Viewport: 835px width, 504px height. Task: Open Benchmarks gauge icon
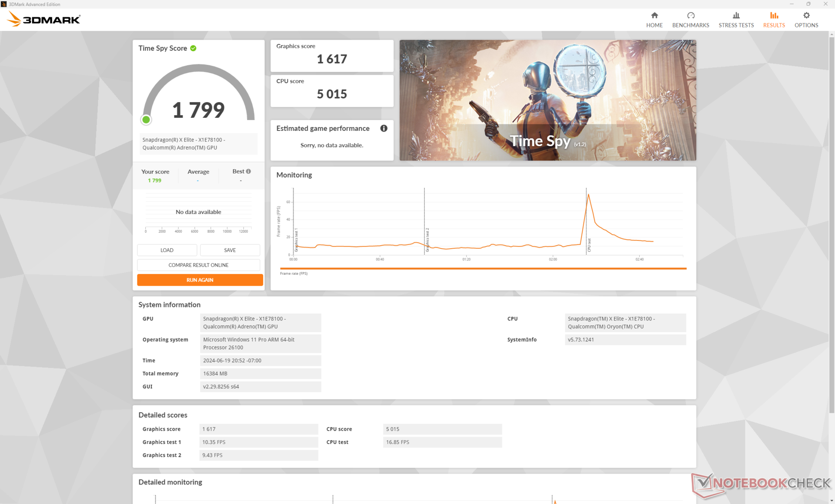(x=690, y=16)
